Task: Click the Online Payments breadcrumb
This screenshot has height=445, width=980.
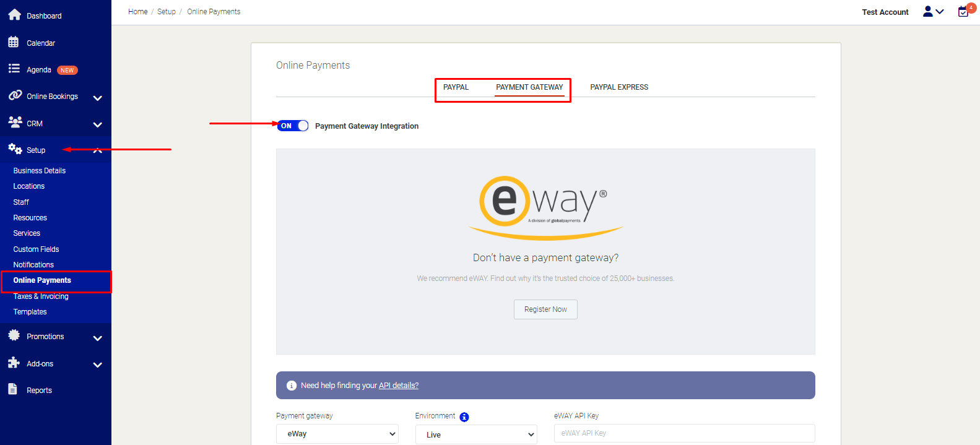Action: [x=214, y=12]
